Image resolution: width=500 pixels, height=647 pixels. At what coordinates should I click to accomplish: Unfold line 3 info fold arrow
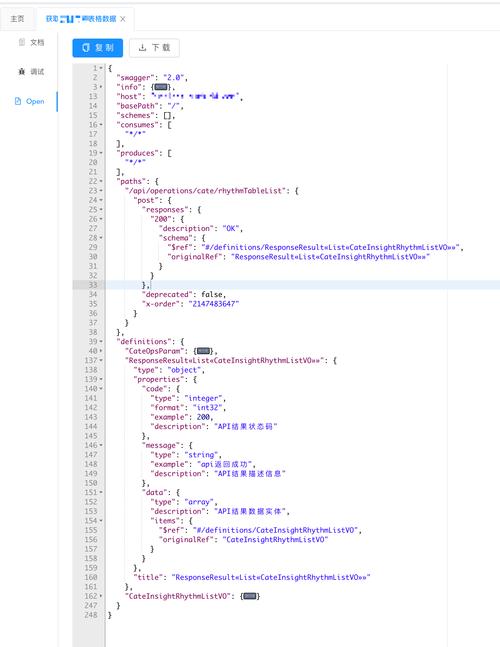pyautogui.click(x=101, y=87)
